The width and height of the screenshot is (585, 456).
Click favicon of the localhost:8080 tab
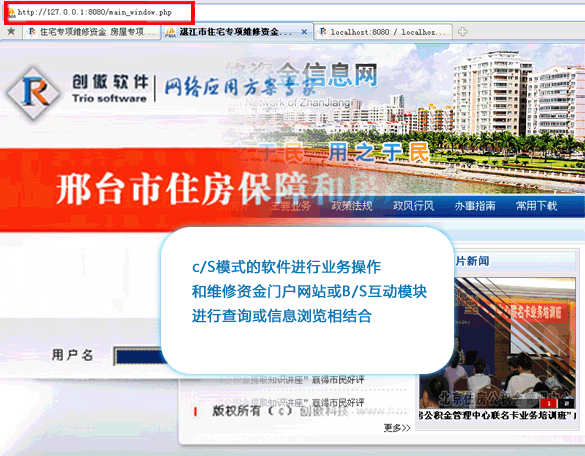(323, 32)
